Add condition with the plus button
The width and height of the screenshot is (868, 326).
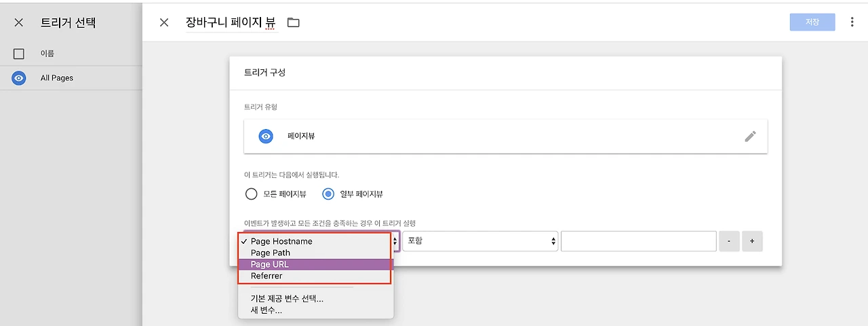[x=752, y=241]
